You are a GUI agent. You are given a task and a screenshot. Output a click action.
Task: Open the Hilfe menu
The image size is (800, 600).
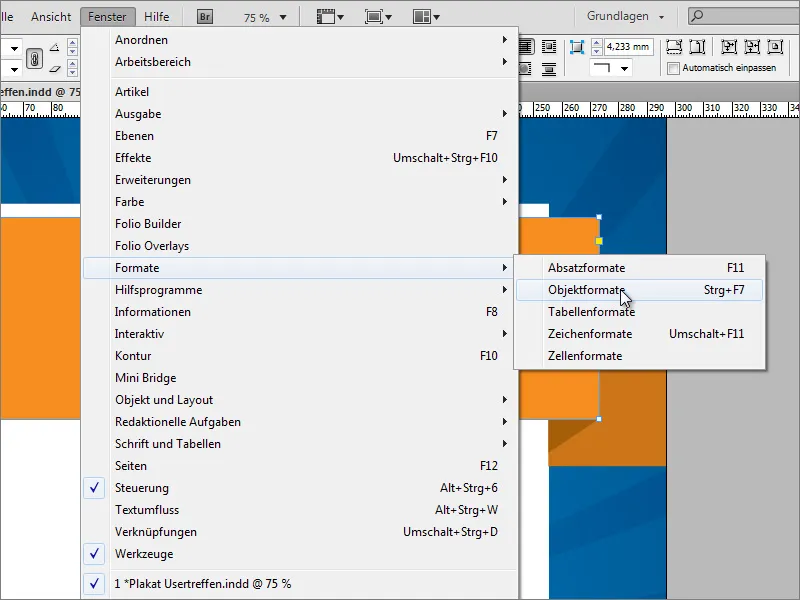[157, 17]
